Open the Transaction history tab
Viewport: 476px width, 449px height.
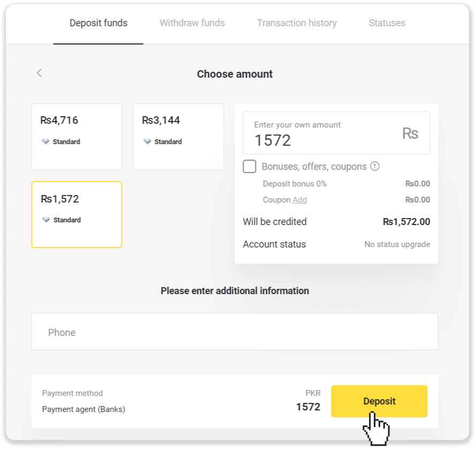click(x=297, y=23)
